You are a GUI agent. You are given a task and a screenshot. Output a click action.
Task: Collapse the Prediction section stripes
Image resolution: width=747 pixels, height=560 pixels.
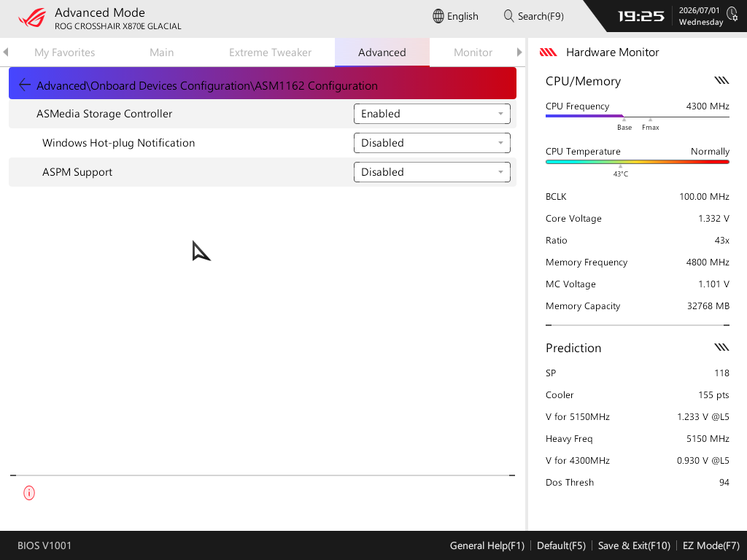[x=721, y=347]
